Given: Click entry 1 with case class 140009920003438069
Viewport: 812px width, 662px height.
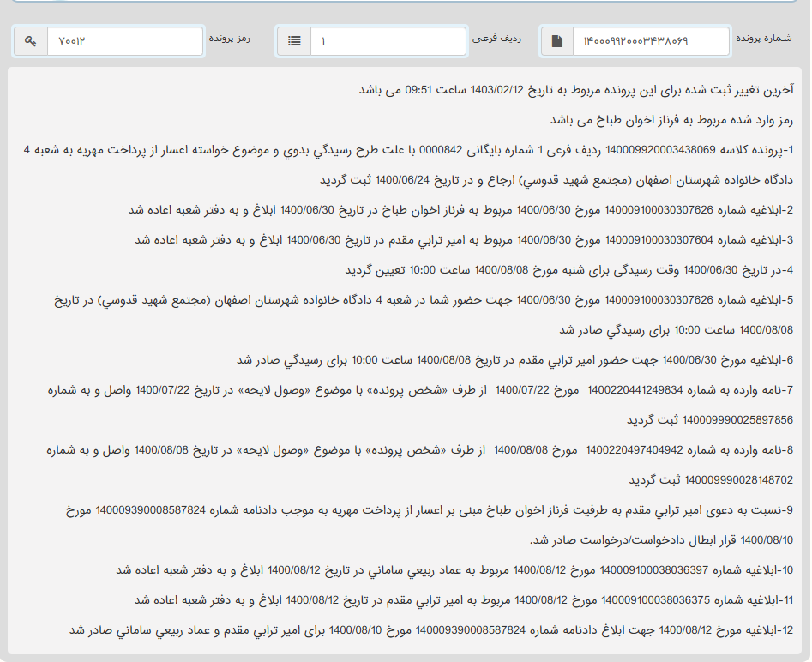Looking at the screenshot, I should pos(412,151).
